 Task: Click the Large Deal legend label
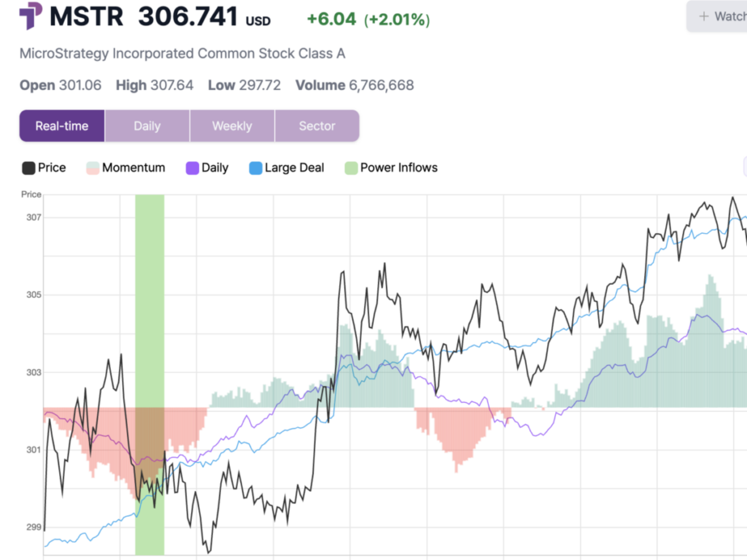tap(294, 168)
